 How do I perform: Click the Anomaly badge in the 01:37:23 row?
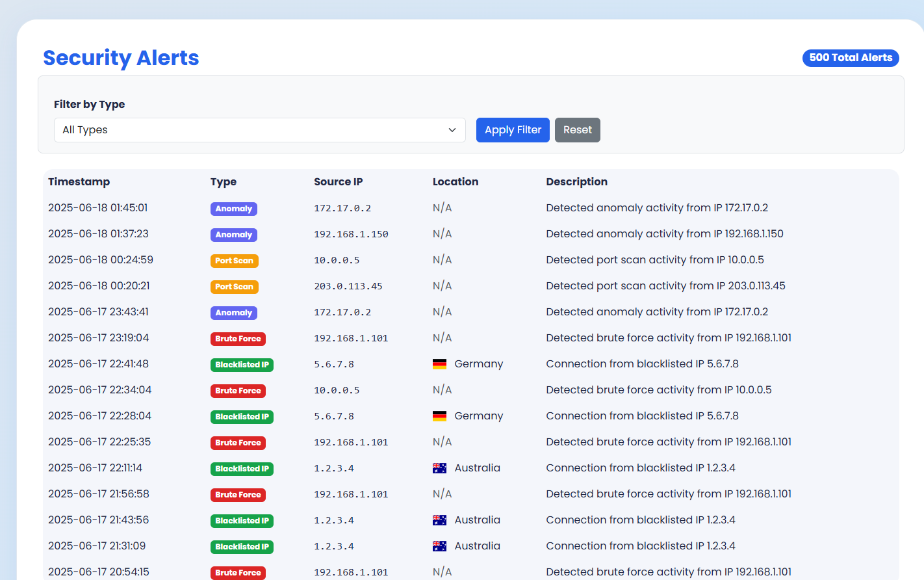(x=234, y=235)
